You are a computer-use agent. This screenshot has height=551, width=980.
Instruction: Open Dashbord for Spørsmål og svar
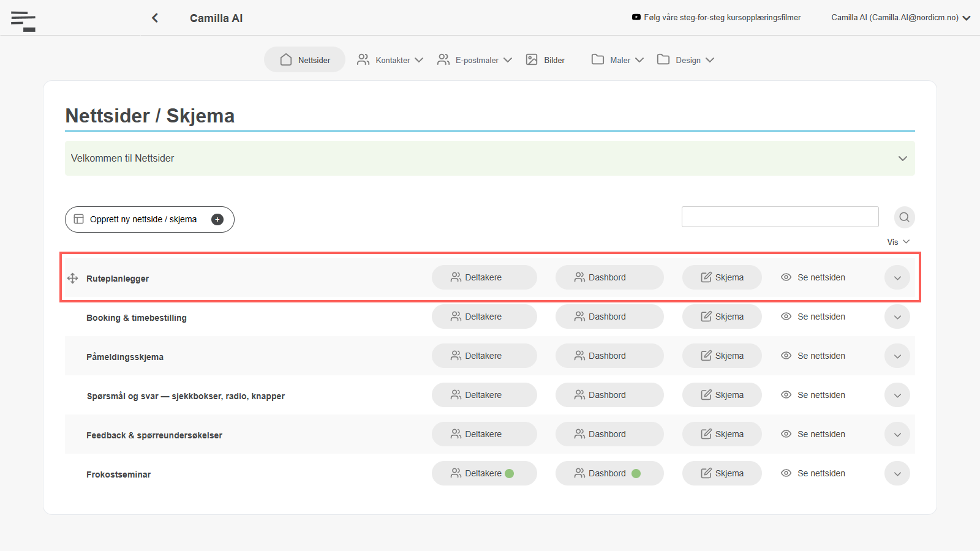(x=609, y=395)
